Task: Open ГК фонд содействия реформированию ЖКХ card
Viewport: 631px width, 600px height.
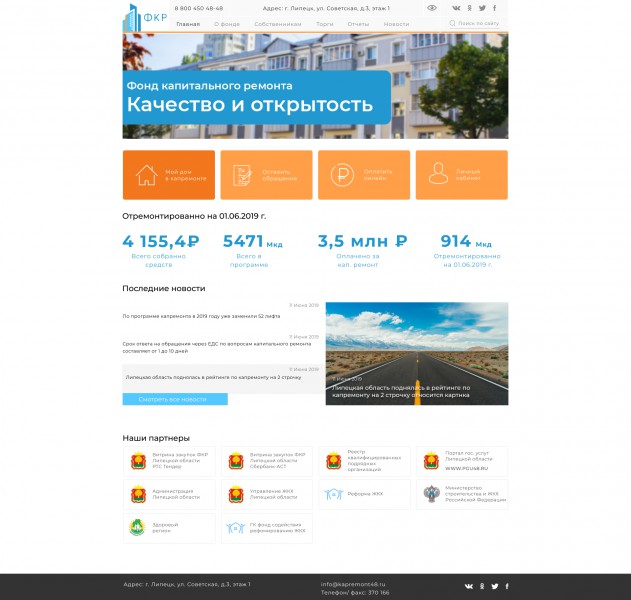Action: point(267,528)
